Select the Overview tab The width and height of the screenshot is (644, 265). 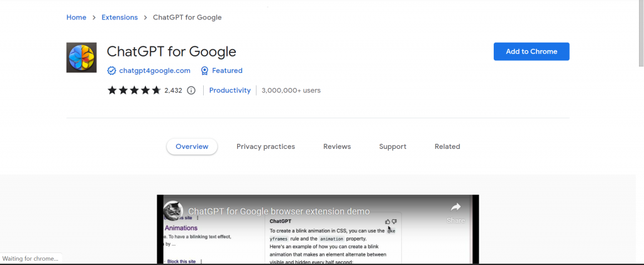192,146
